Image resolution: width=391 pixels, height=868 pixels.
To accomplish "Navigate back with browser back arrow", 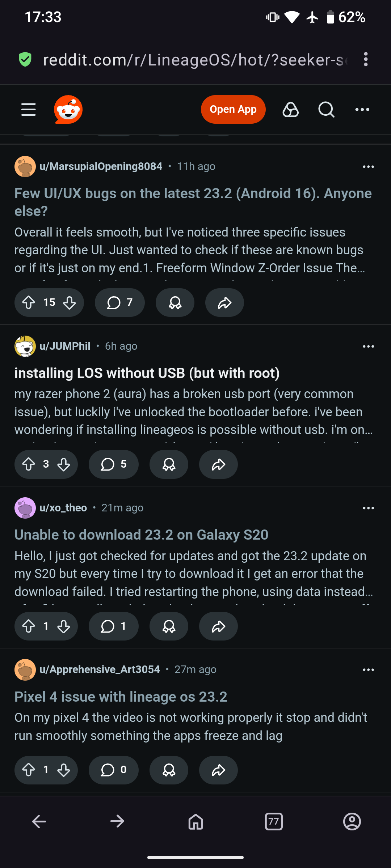I will 39,822.
